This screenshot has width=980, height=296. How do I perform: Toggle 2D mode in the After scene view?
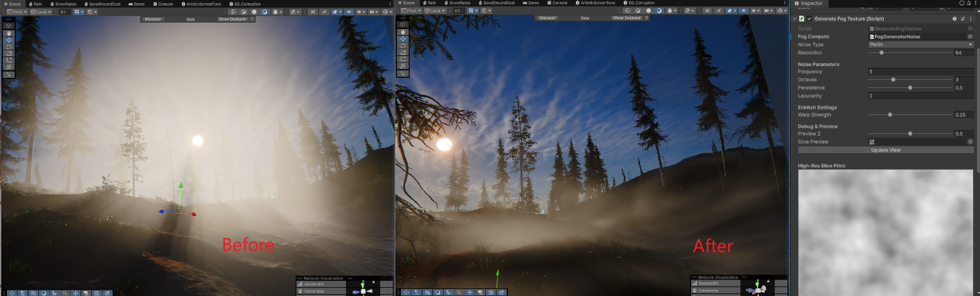click(x=707, y=11)
